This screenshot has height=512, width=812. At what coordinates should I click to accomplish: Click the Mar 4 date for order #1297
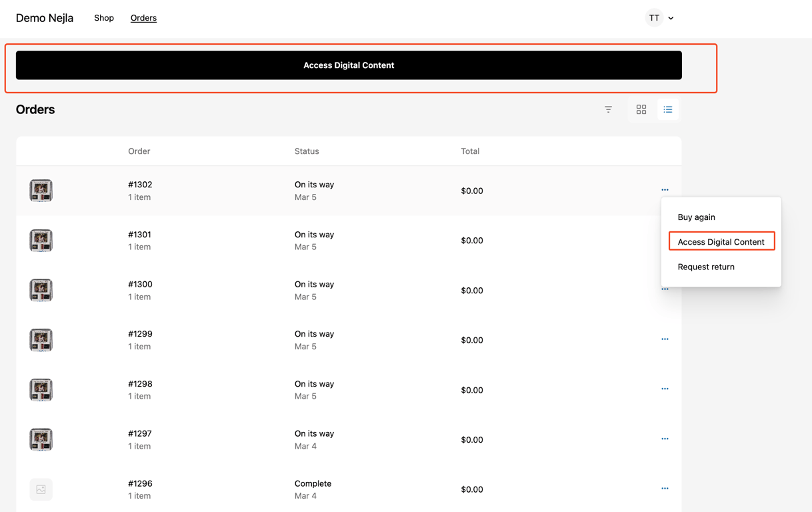(x=305, y=446)
